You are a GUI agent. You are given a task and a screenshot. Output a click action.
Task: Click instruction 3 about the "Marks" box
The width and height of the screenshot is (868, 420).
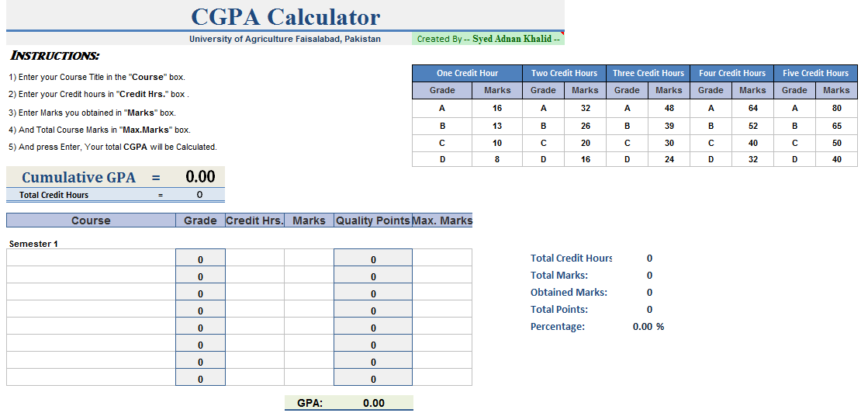92,113
